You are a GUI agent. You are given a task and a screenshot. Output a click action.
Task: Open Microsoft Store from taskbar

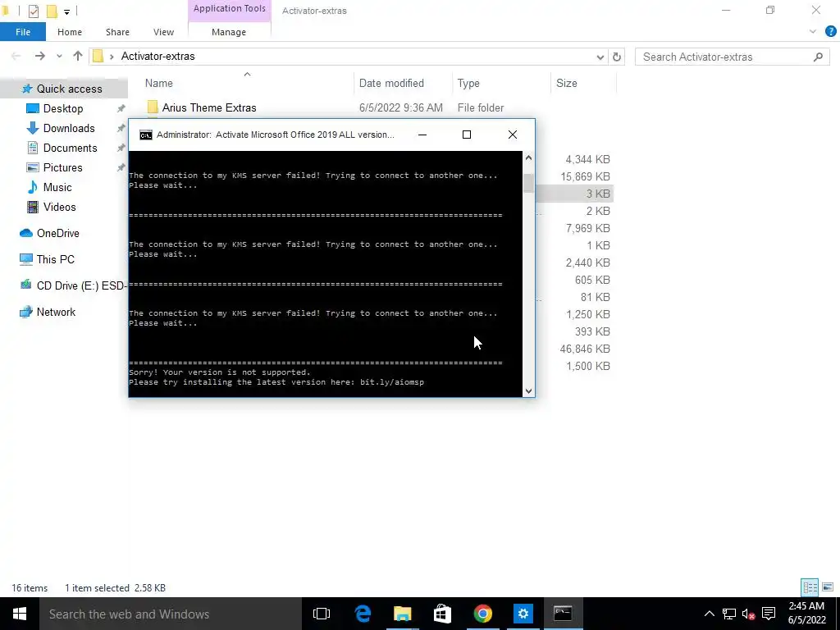(442, 614)
